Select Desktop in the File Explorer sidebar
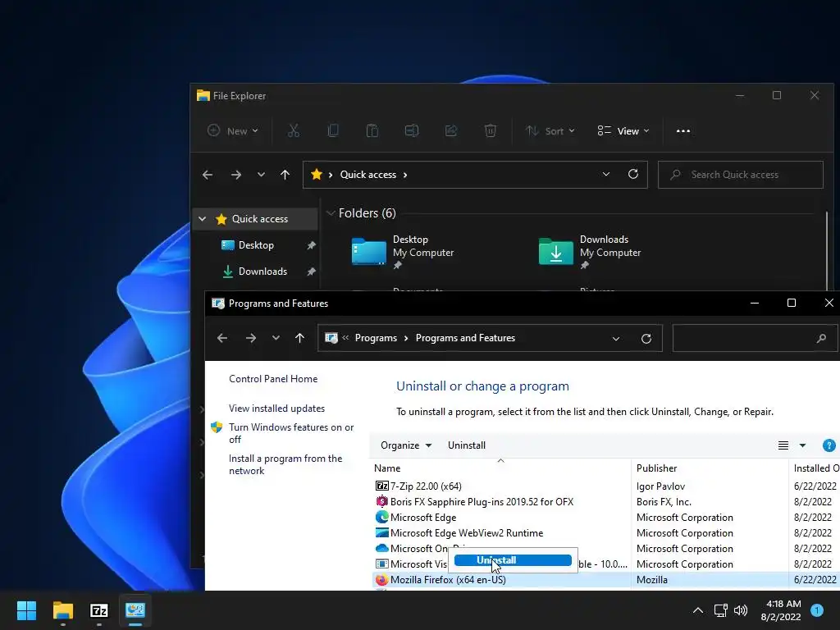Viewport: 840px width, 630px height. pos(256,244)
